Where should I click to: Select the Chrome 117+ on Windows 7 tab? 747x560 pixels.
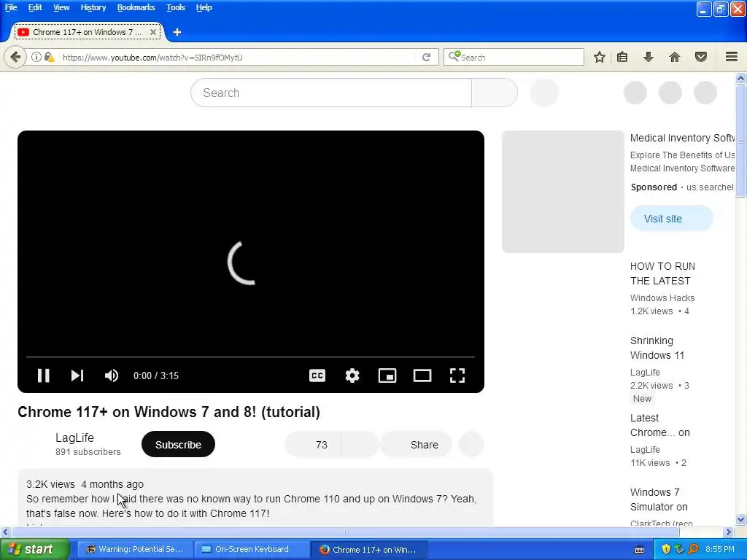click(88, 32)
